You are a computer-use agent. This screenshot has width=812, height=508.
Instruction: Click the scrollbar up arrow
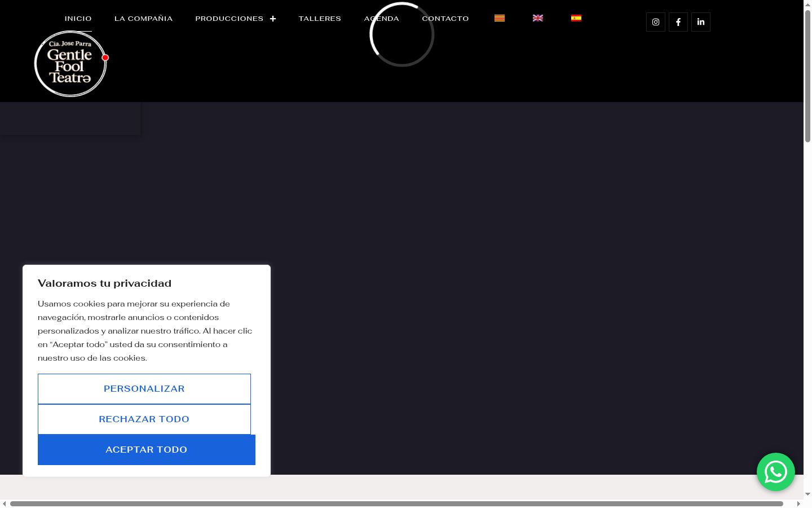807,4
